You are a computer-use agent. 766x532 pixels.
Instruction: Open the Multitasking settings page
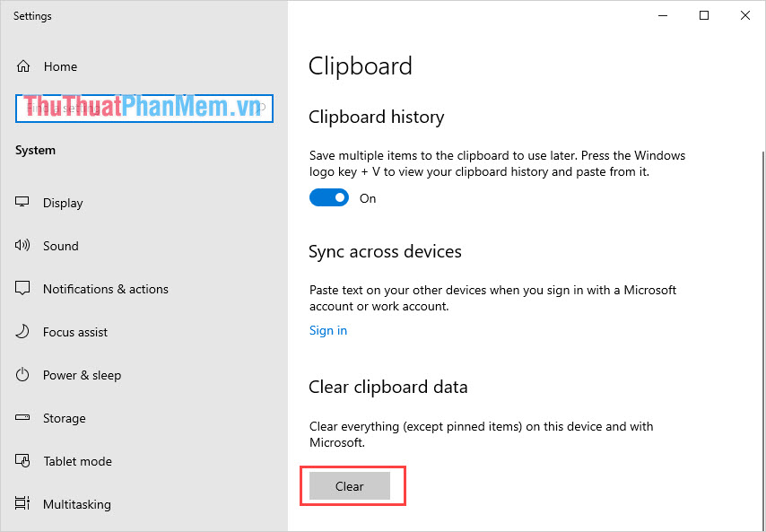pos(78,504)
